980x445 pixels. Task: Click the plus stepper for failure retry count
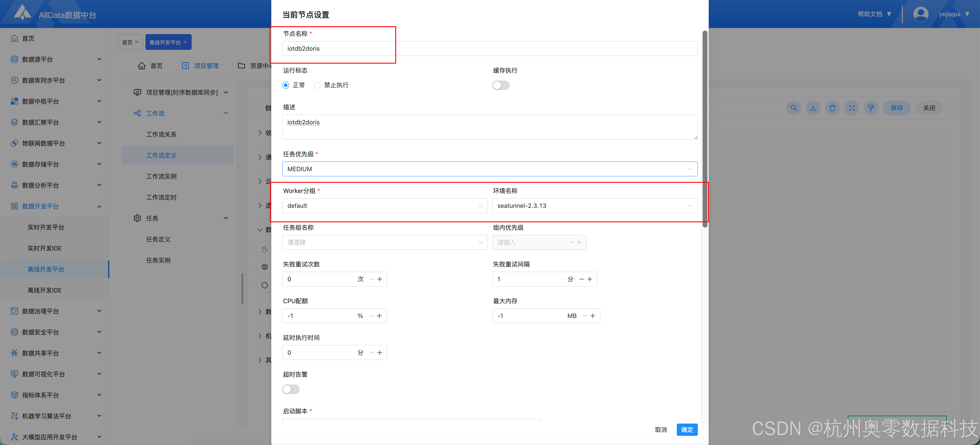(380, 279)
